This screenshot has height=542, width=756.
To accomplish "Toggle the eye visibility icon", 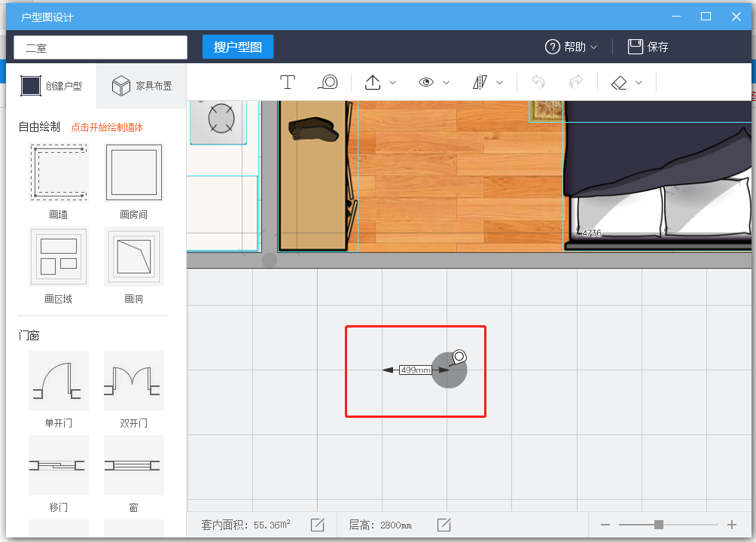I will pyautogui.click(x=427, y=82).
